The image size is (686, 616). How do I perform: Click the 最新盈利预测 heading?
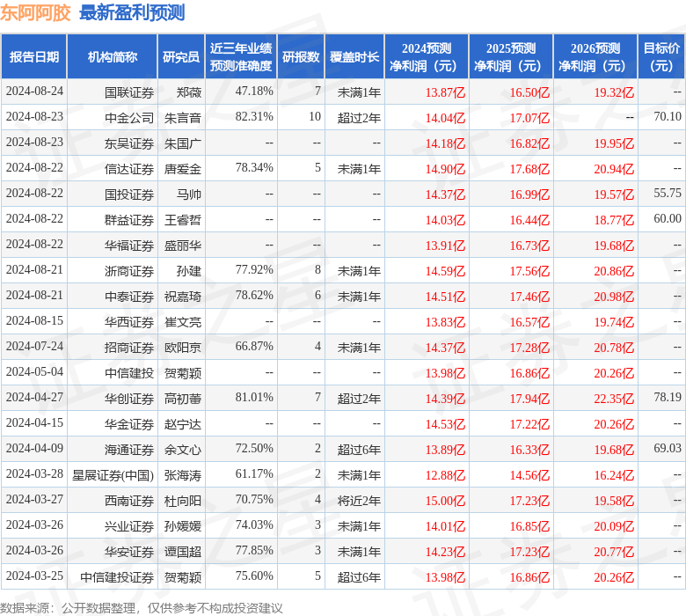(x=132, y=12)
